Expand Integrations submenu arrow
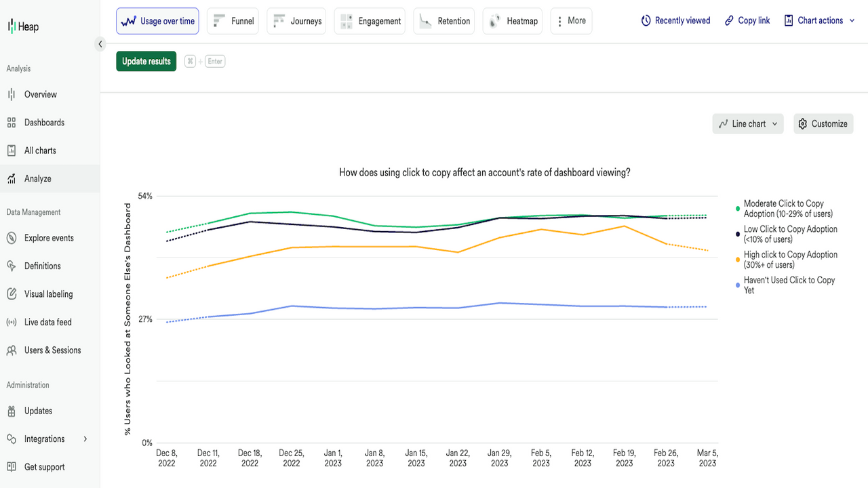 [x=85, y=439]
